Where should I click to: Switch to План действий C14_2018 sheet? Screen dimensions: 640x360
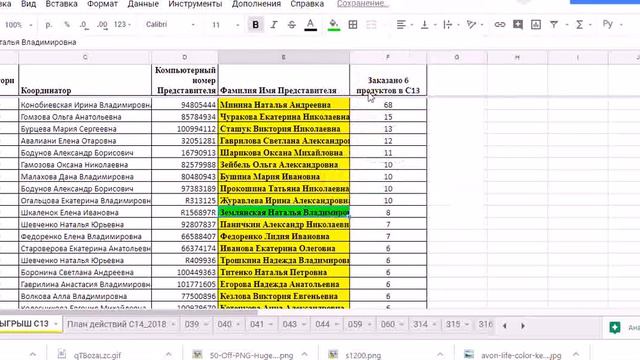117,324
